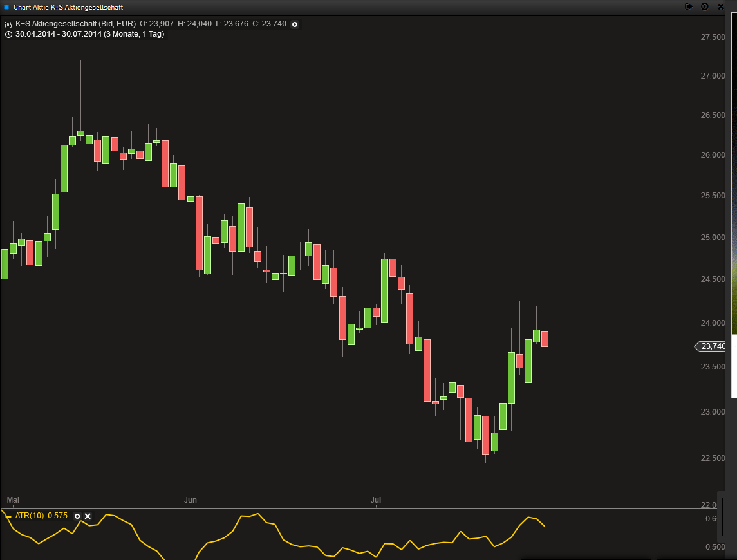Click the Jul label on time axis
Image resolution: width=737 pixels, height=560 pixels.
pyautogui.click(x=376, y=500)
